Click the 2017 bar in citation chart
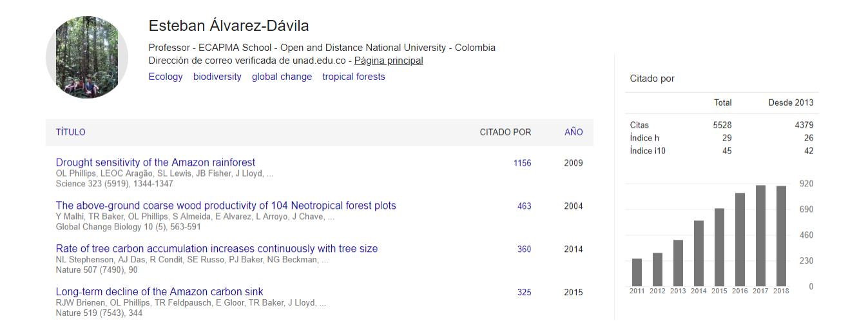The image size is (868, 321). [x=760, y=236]
